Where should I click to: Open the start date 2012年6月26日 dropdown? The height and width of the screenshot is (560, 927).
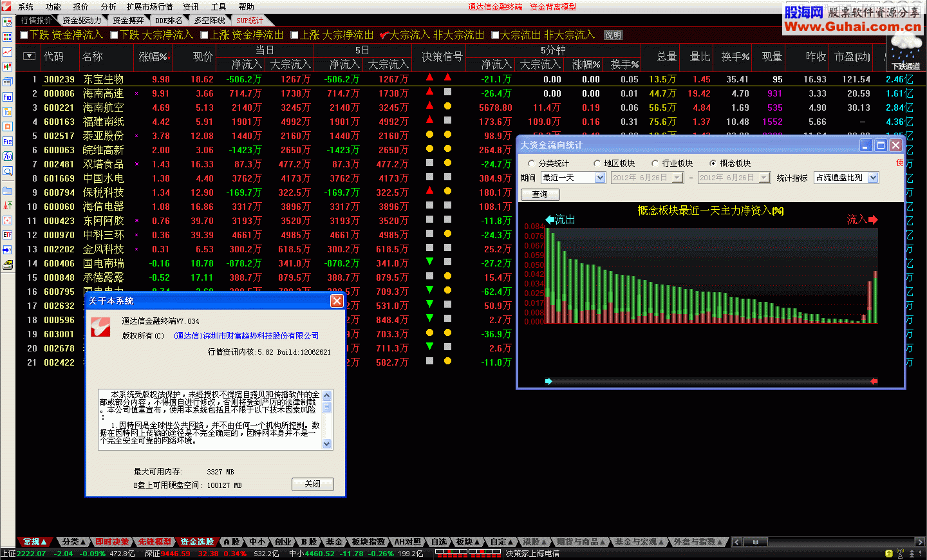point(677,178)
